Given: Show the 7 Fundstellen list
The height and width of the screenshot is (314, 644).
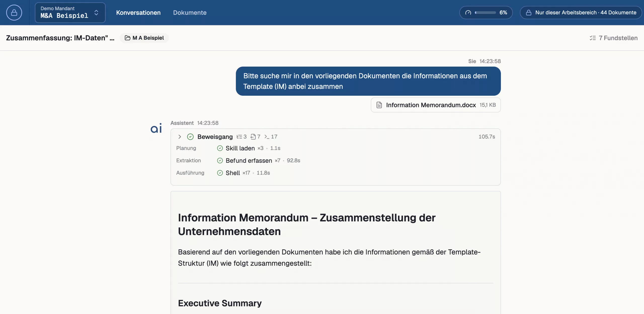Looking at the screenshot, I should coord(613,38).
